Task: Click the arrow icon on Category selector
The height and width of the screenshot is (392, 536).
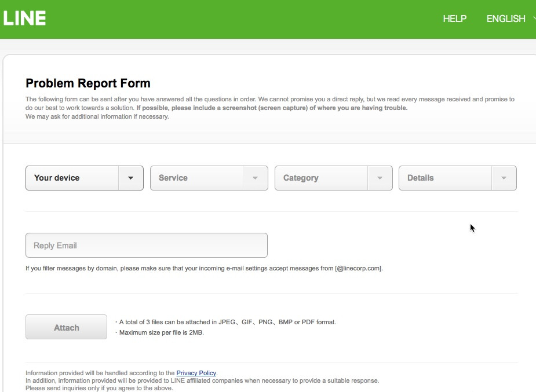Action: click(380, 178)
